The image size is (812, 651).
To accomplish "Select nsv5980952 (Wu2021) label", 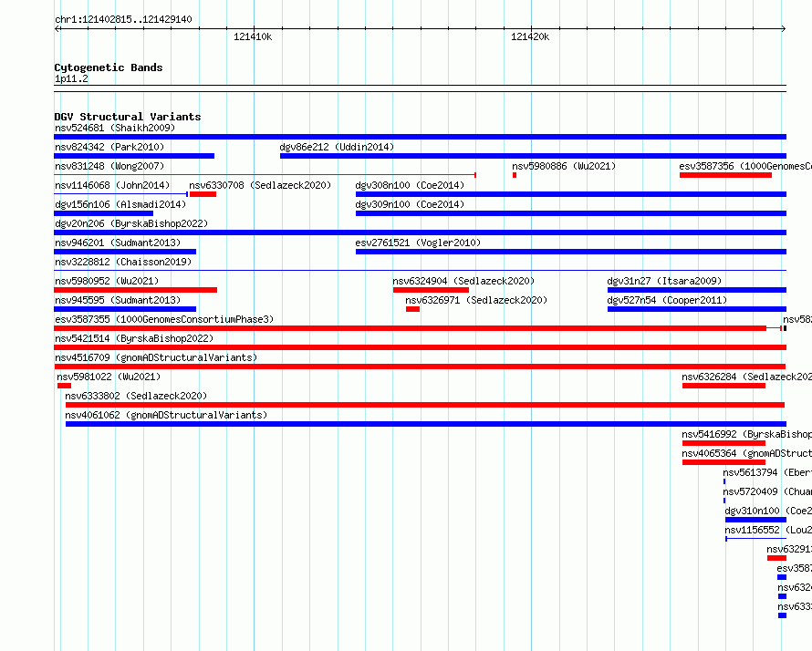I will pos(107,281).
